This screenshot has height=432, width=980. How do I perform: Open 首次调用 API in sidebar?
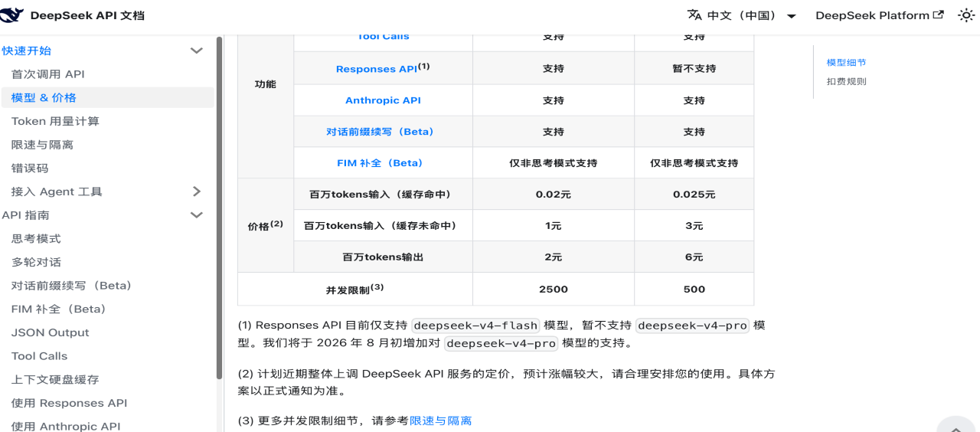pos(48,74)
